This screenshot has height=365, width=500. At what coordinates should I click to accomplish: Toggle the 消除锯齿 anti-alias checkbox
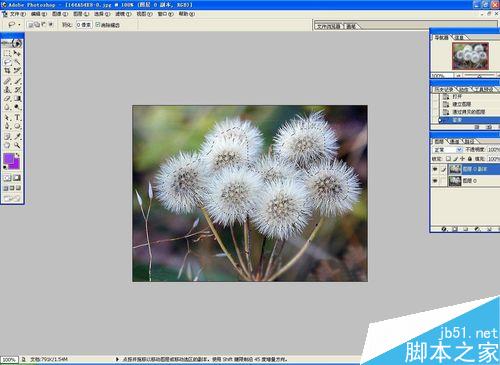pyautogui.click(x=98, y=24)
